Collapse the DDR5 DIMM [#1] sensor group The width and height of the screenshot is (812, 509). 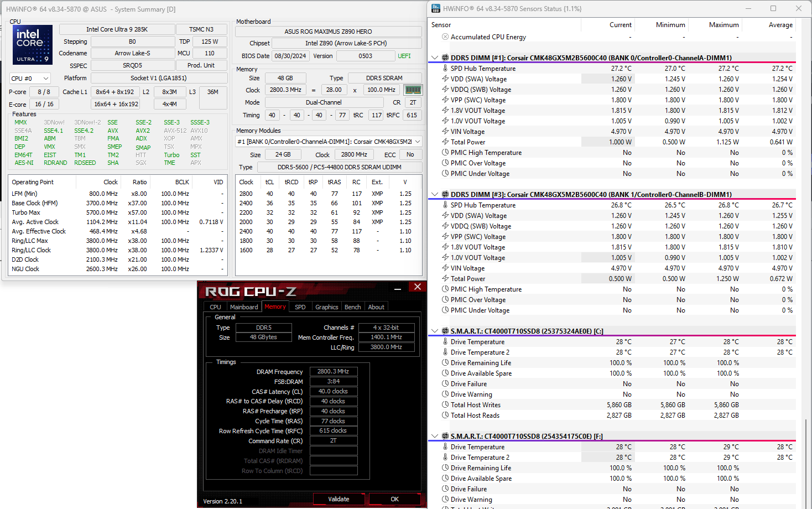pyautogui.click(x=435, y=58)
